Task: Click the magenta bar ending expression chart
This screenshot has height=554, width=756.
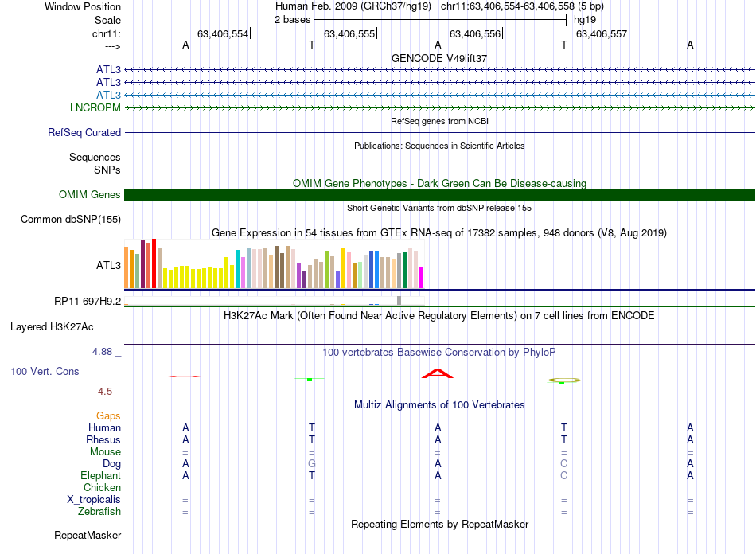Action: tap(421, 279)
